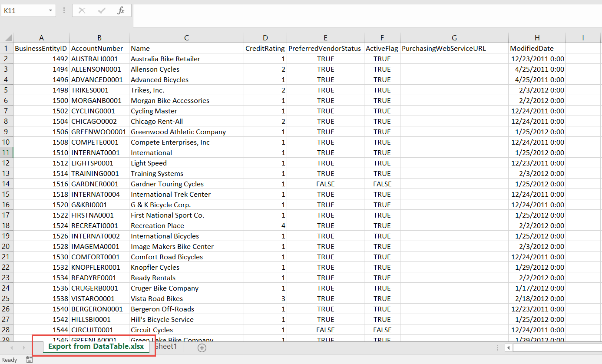Select column F header
The width and height of the screenshot is (602, 364).
tap(382, 38)
